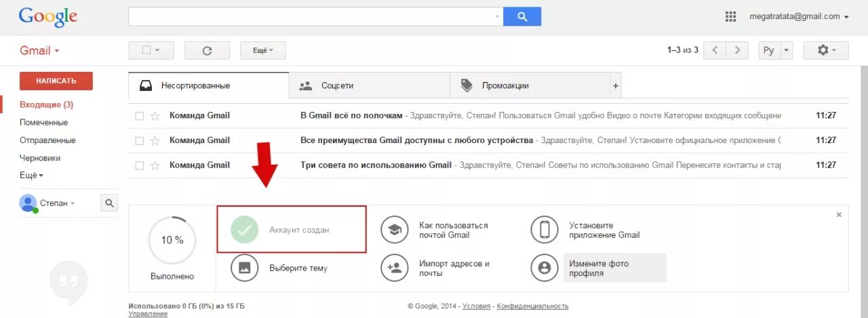
Task: Refresh the inbox with the reload icon
Action: [x=207, y=50]
